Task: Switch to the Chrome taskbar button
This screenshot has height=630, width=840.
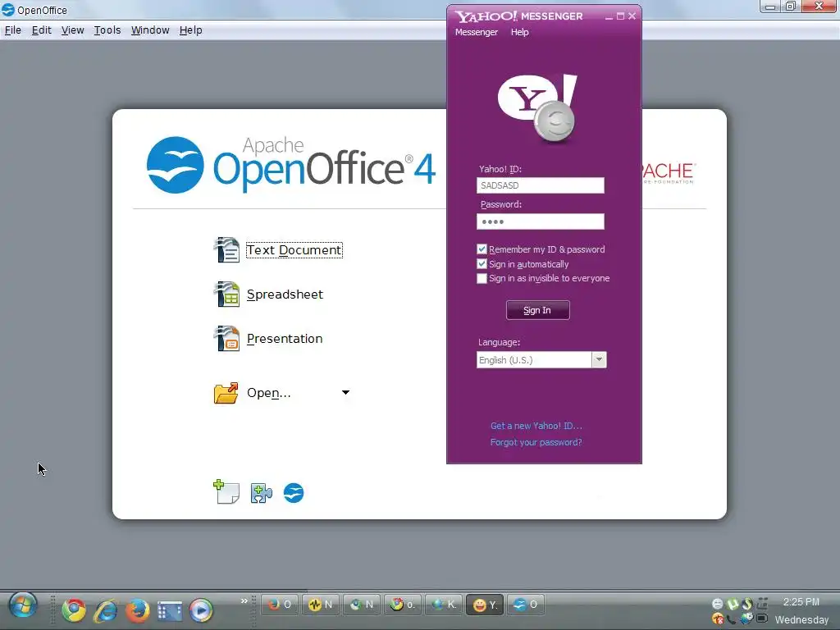Action: pyautogui.click(x=402, y=605)
